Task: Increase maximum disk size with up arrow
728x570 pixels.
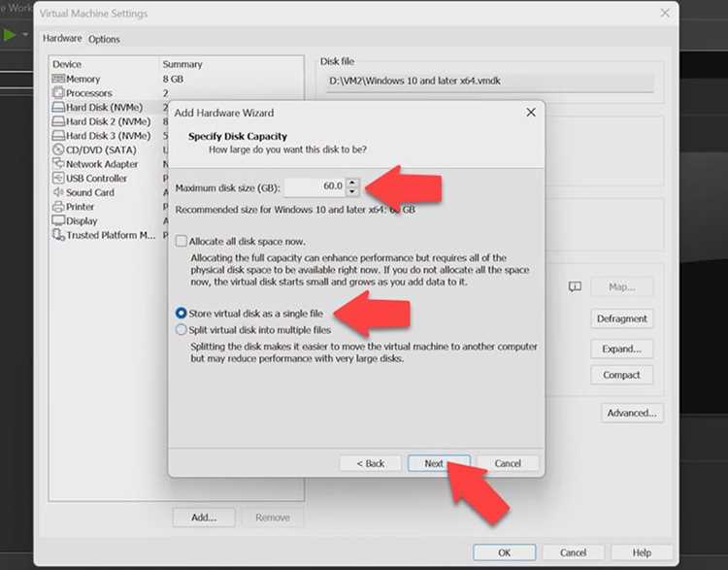Action: [x=352, y=183]
